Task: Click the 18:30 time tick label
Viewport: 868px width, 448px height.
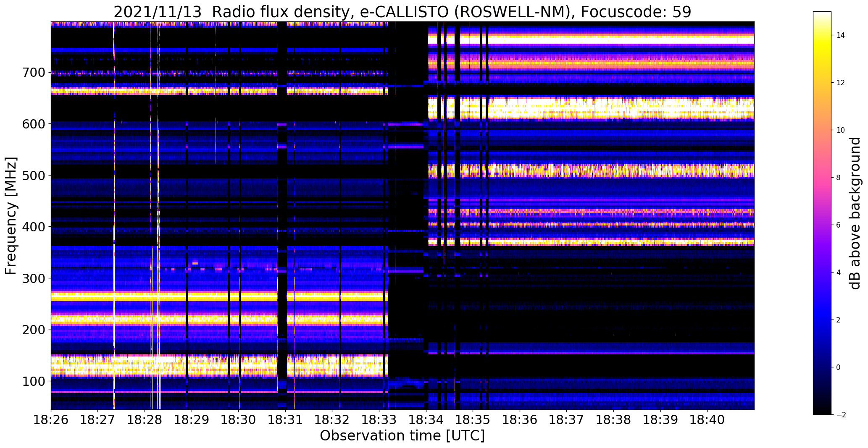Action: (238, 420)
